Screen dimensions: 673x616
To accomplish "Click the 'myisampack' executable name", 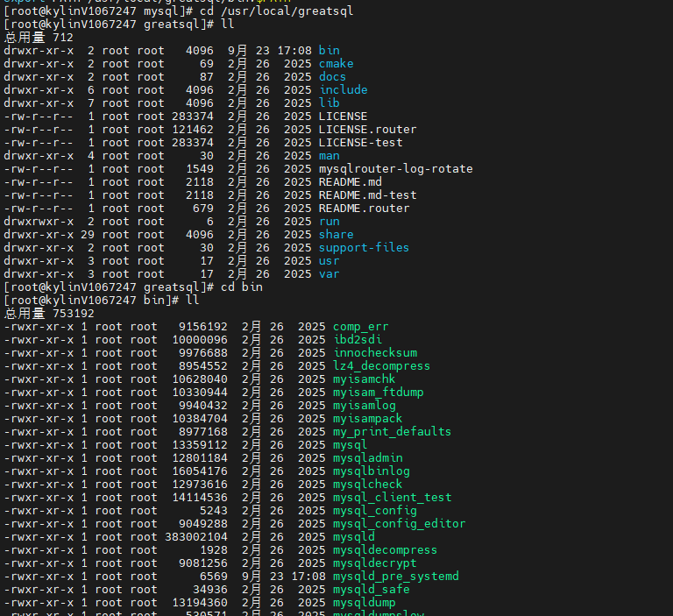I will (367, 419).
